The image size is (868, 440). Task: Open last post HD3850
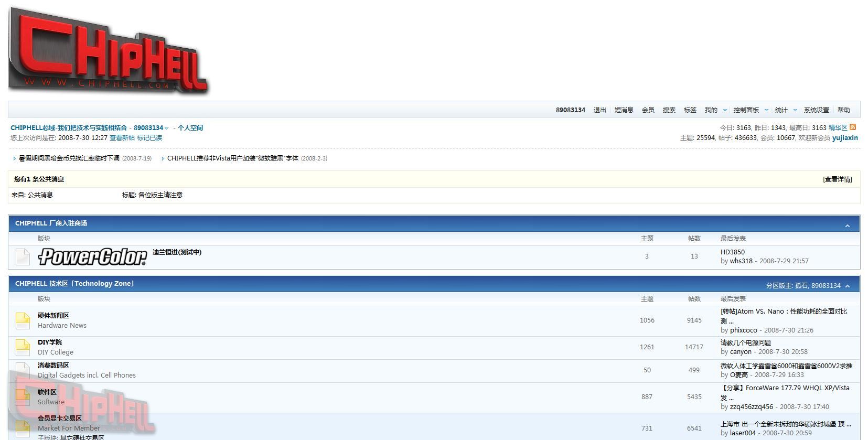click(x=732, y=252)
